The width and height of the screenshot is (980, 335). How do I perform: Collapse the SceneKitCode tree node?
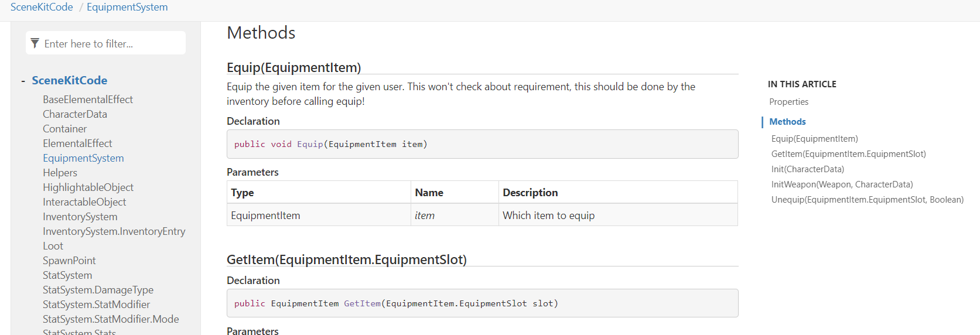(23, 81)
